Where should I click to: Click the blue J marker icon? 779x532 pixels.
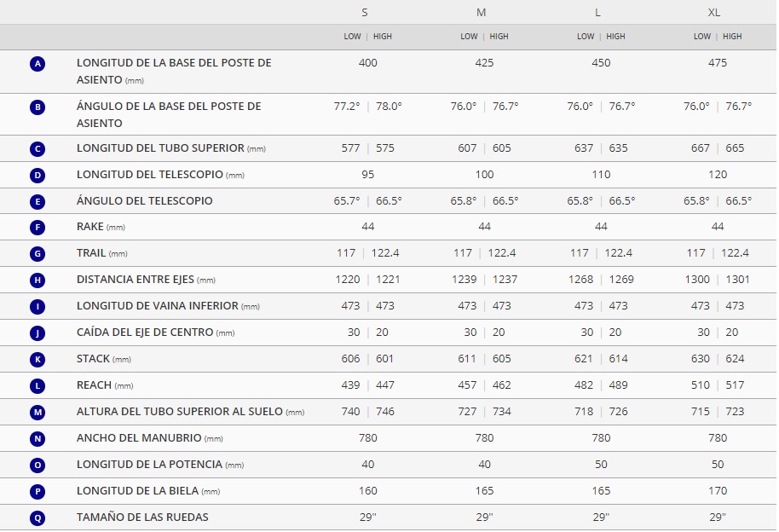pyautogui.click(x=38, y=332)
